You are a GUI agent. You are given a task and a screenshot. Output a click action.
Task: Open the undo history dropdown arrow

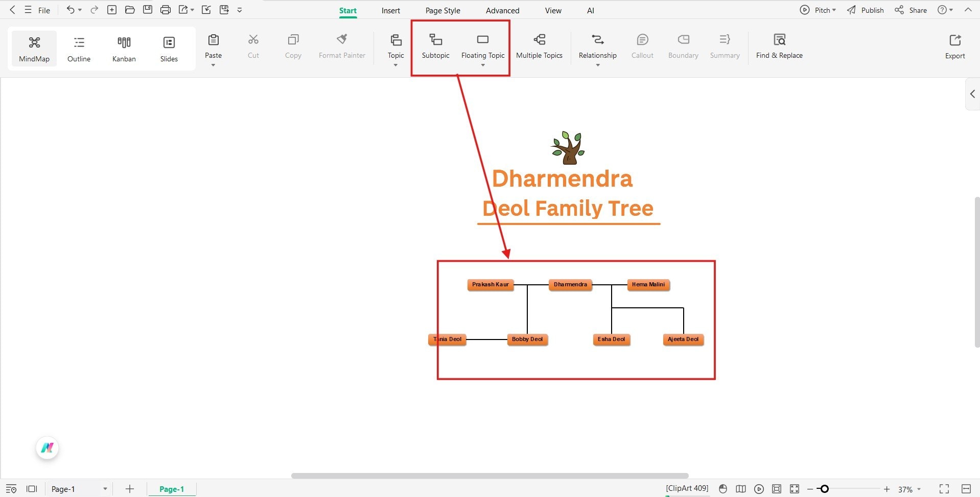click(80, 10)
